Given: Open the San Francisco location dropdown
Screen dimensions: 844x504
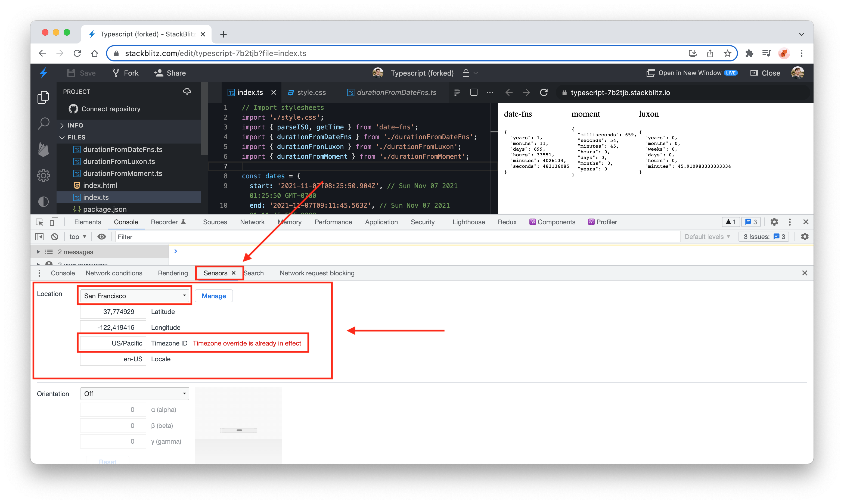Looking at the screenshot, I should click(x=135, y=296).
